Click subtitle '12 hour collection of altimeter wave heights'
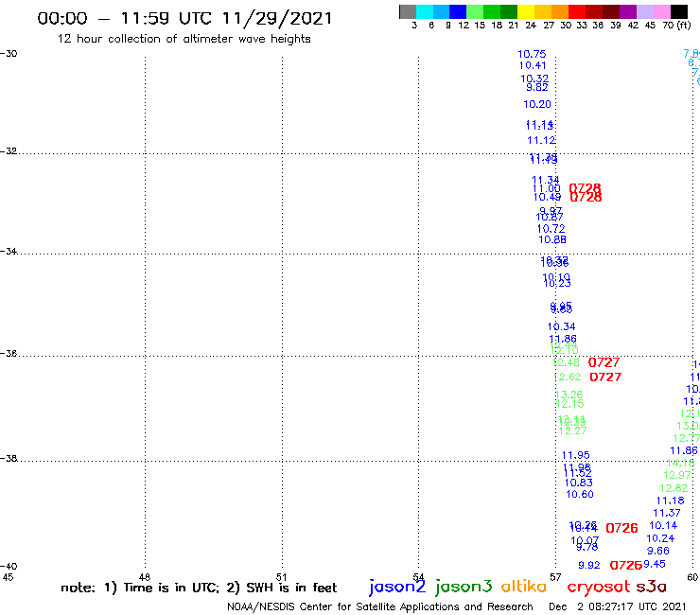This screenshot has width=700, height=615. point(184,39)
